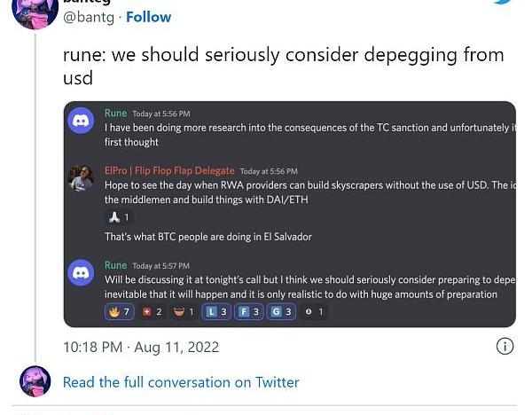The height and width of the screenshot is (415, 532).
Task: Click the red flag reaction with 2
Action: [153, 311]
